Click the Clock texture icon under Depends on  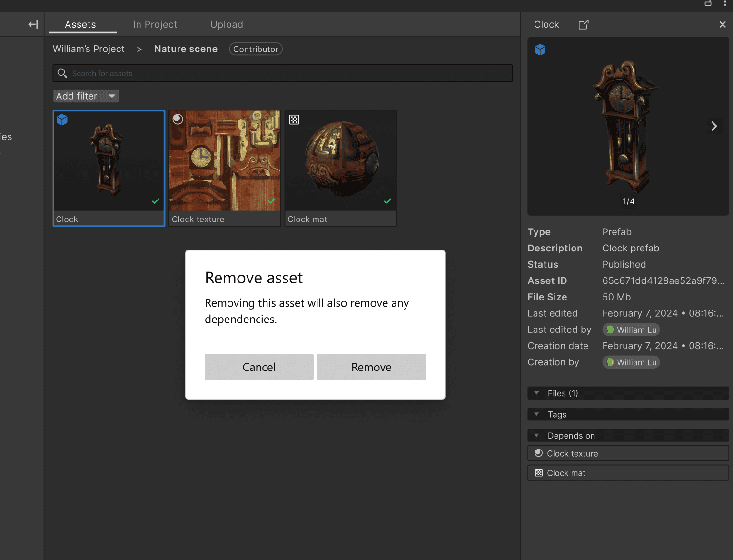[538, 453]
